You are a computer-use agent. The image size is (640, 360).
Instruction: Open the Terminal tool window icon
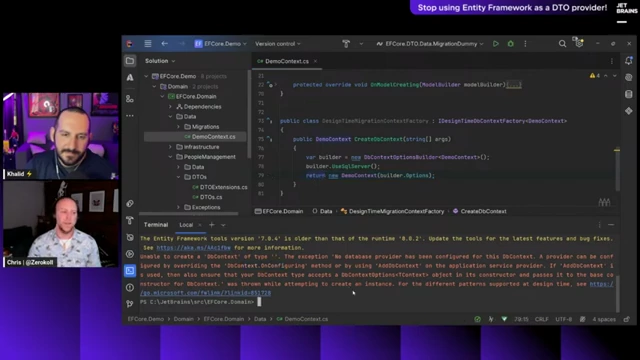click(130, 270)
